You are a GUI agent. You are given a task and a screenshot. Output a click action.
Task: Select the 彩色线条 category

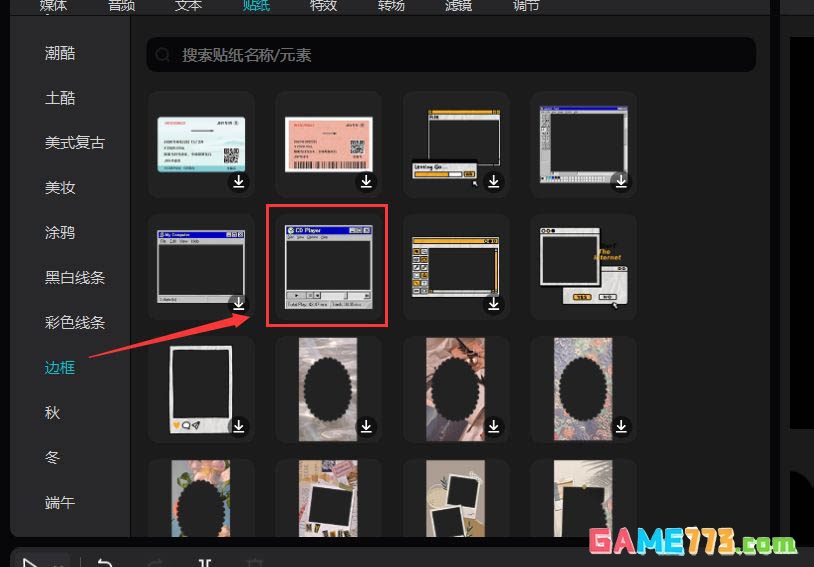[x=75, y=322]
